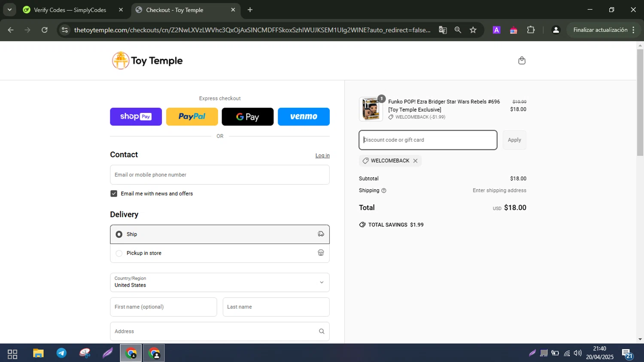Pay with Shop Pay
This screenshot has width=644, height=362.
point(136,117)
